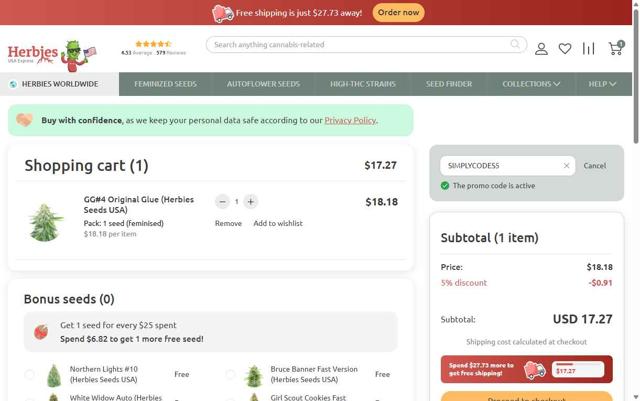Click the Order now button
Screen dimensions: 640x401
398,13
